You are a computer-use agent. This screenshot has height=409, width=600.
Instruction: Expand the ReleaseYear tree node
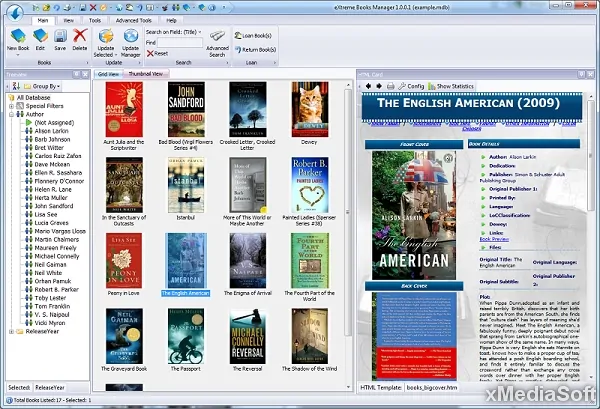tap(11, 331)
